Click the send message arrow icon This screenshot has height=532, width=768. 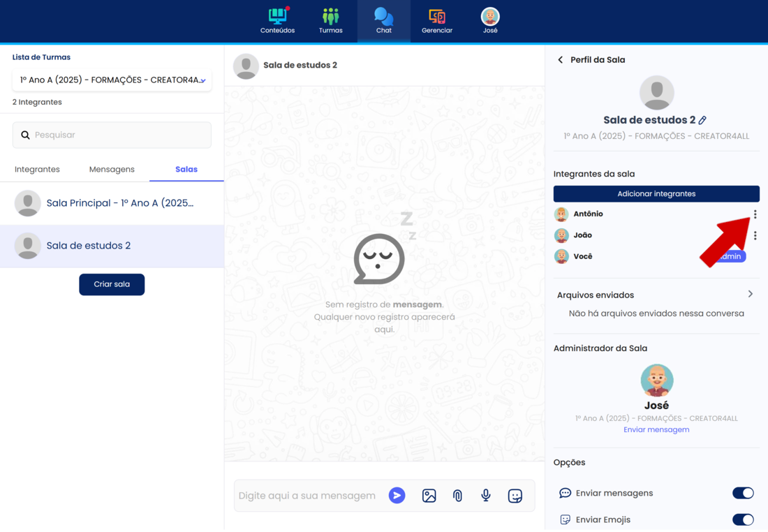pos(397,496)
